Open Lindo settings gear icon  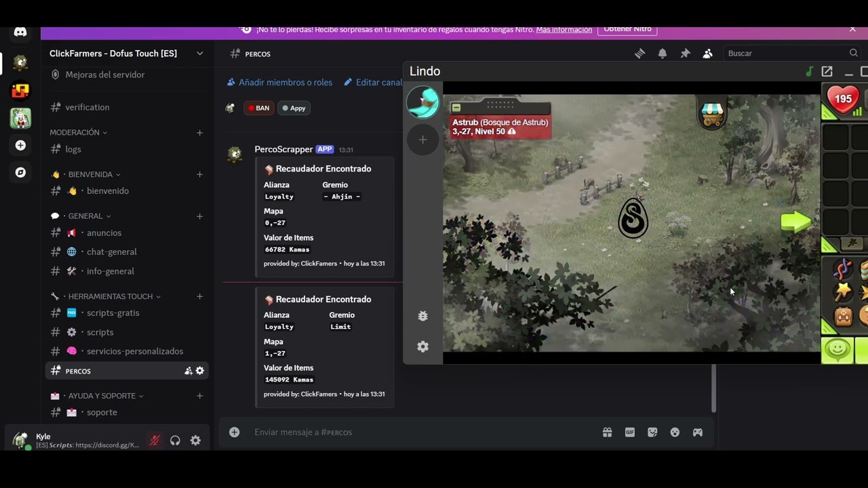click(422, 346)
